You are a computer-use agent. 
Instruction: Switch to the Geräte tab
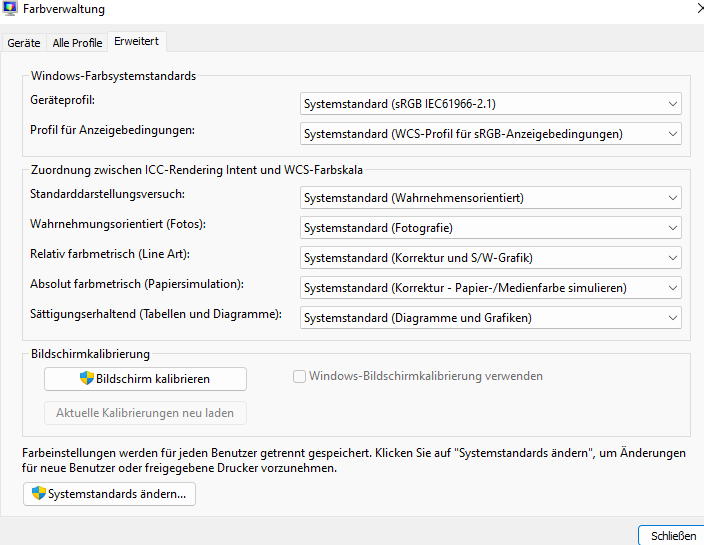point(24,43)
